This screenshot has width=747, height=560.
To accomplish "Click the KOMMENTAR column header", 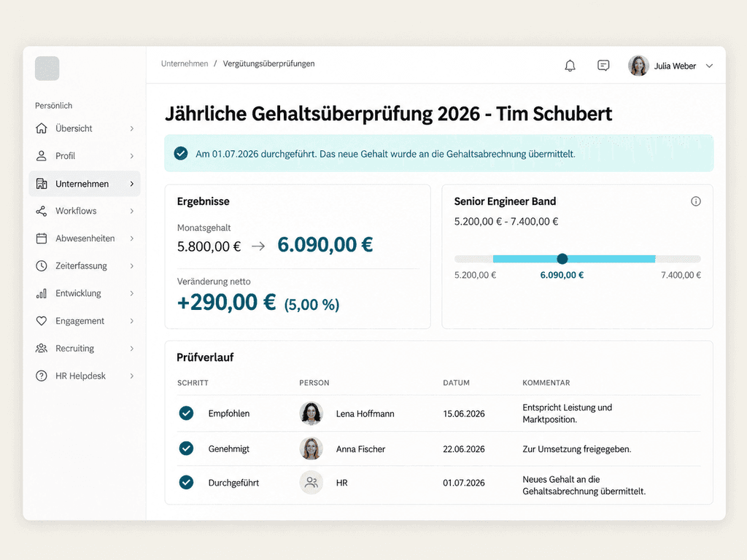I will coord(546,383).
